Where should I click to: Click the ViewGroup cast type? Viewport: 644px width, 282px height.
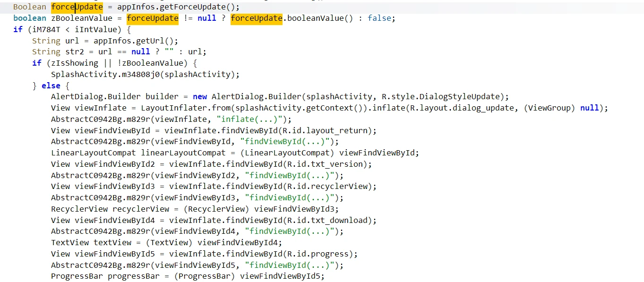tap(550, 108)
